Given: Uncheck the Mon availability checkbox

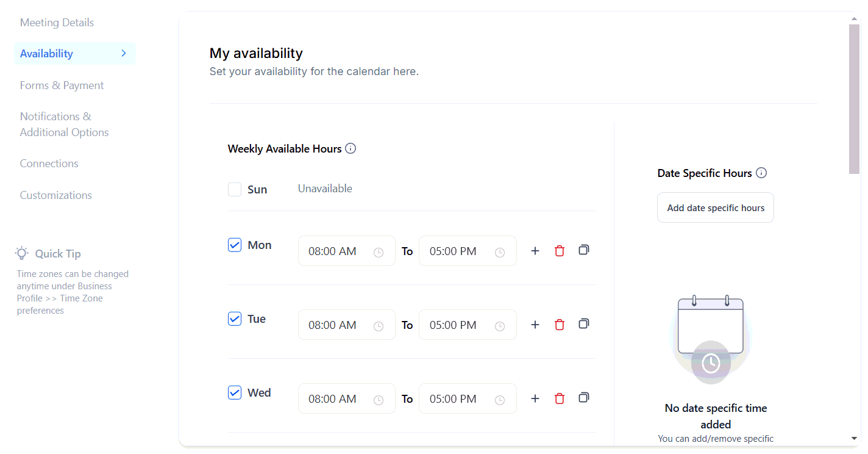Looking at the screenshot, I should coord(235,245).
